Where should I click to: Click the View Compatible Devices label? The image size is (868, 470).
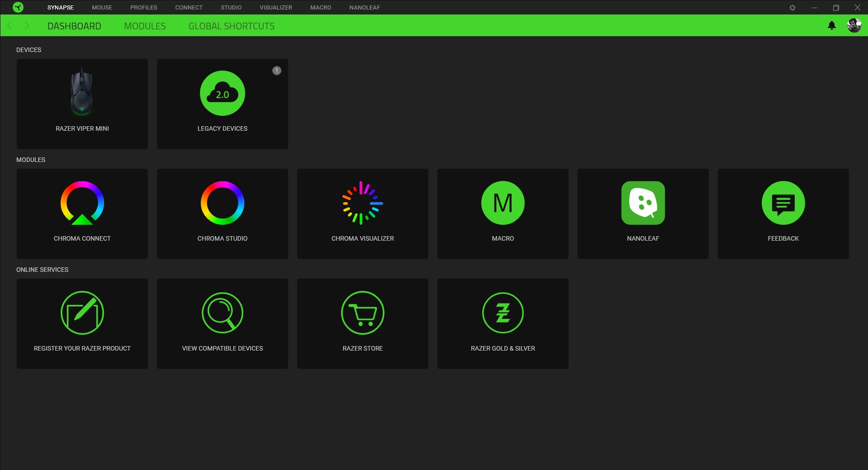coord(223,348)
